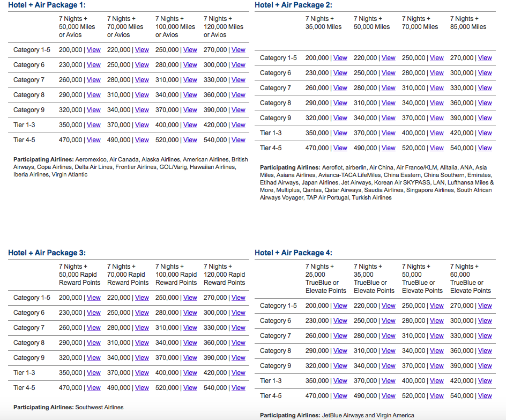Open Package 1 Category 9 View link beside 320,000
Screen dimensions: 506x420
pos(94,110)
